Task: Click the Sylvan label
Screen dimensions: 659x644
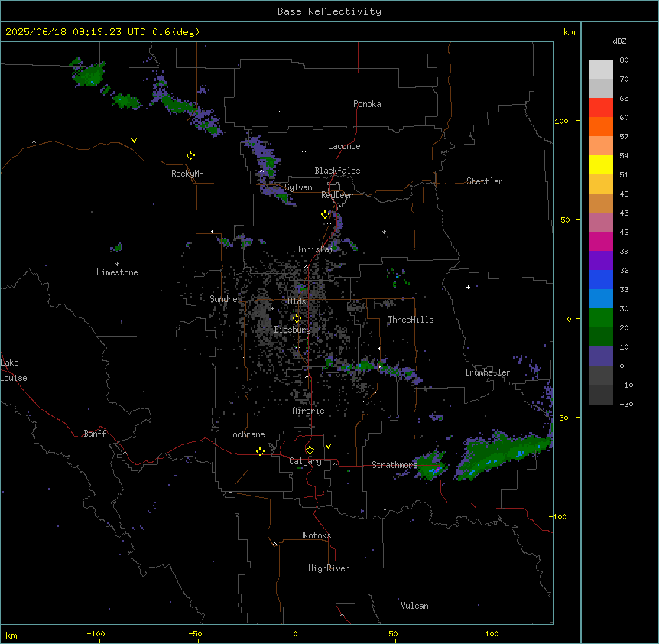Action: pyautogui.click(x=298, y=187)
